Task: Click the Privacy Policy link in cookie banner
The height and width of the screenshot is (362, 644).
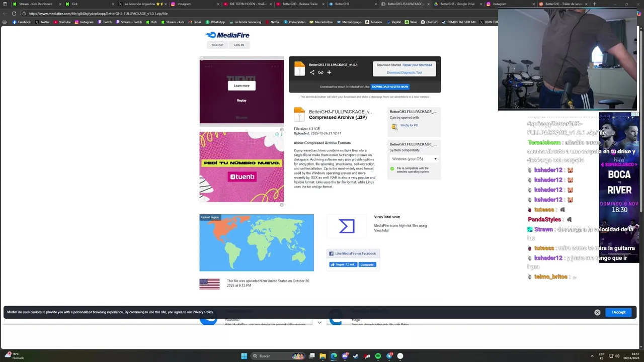Action: pyautogui.click(x=203, y=312)
